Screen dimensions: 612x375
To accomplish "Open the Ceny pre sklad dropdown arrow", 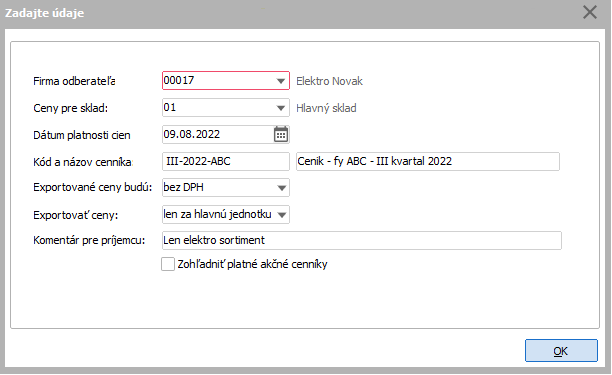I will coord(281,108).
